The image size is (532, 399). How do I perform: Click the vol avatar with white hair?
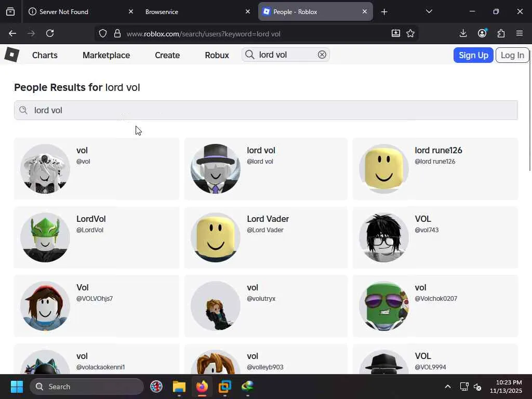tap(45, 169)
